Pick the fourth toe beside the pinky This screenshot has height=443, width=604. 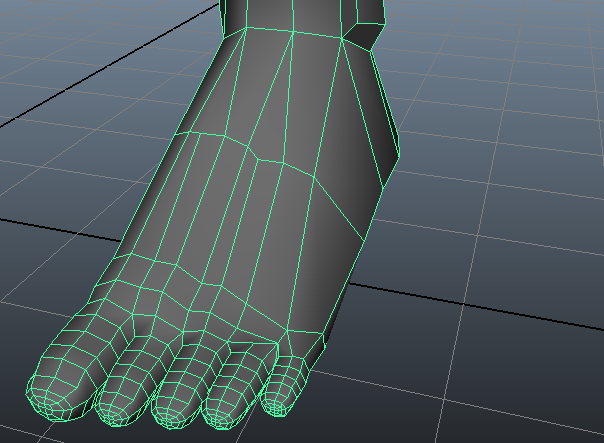click(x=233, y=385)
